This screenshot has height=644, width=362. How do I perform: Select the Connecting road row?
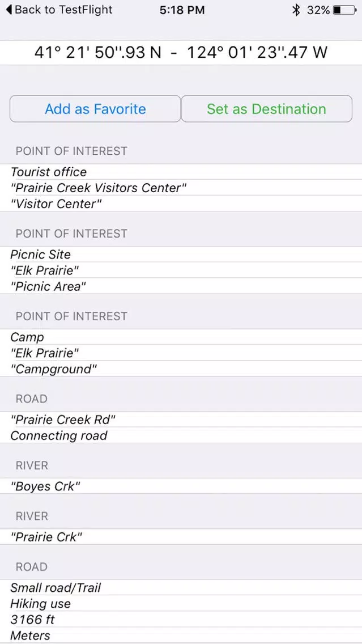tap(181, 435)
